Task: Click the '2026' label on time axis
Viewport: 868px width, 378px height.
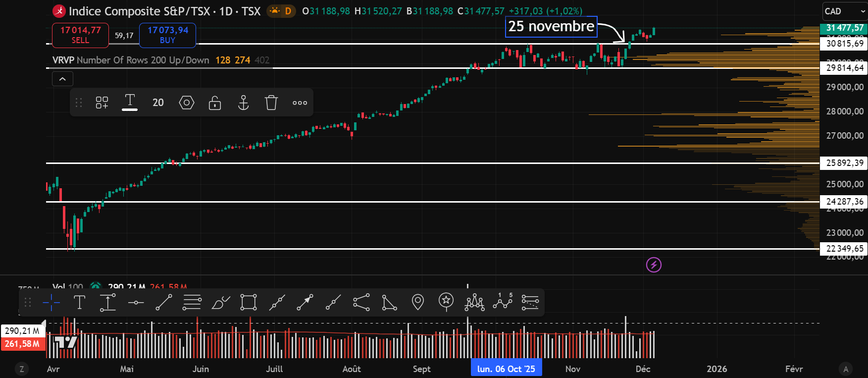Action: coord(716,369)
